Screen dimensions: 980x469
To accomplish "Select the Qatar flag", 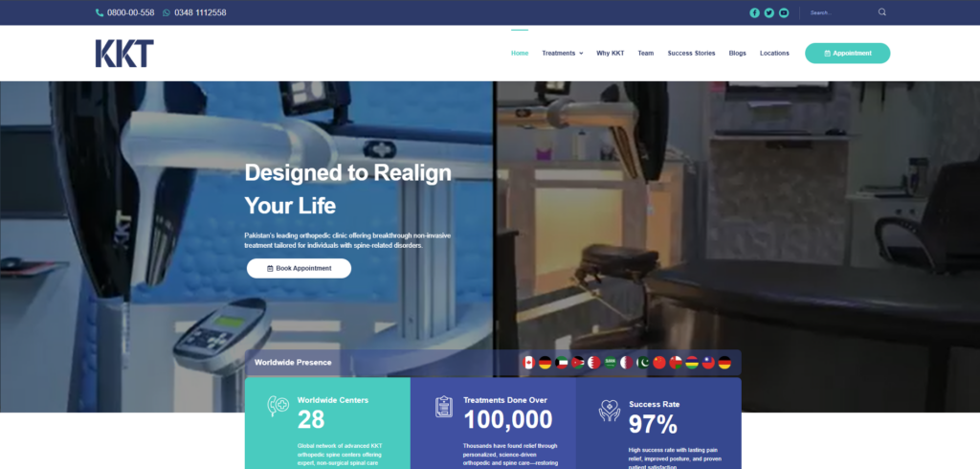I will point(626,363).
